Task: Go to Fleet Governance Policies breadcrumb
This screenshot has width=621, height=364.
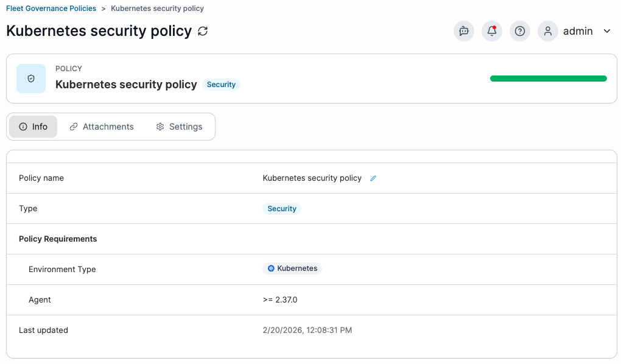Action: pos(51,9)
